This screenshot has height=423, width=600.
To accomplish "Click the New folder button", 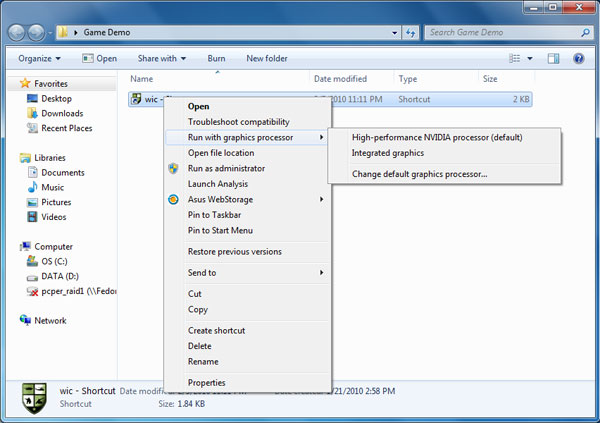I will click(x=267, y=59).
